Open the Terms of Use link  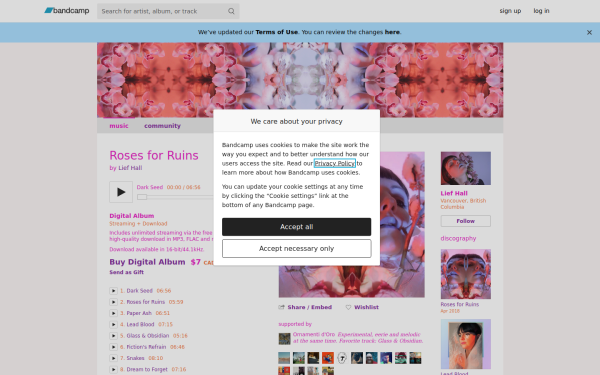point(277,32)
